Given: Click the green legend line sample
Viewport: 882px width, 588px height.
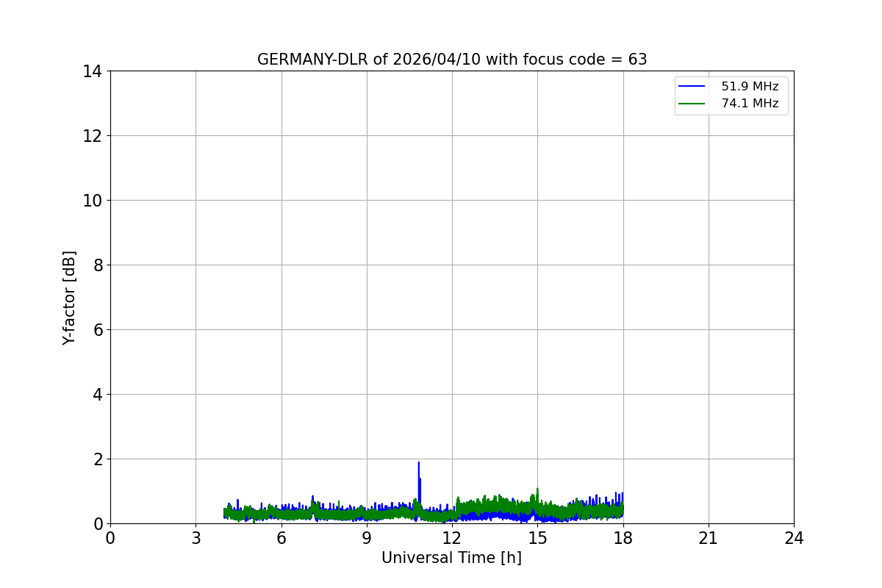Looking at the screenshot, I should (x=692, y=104).
